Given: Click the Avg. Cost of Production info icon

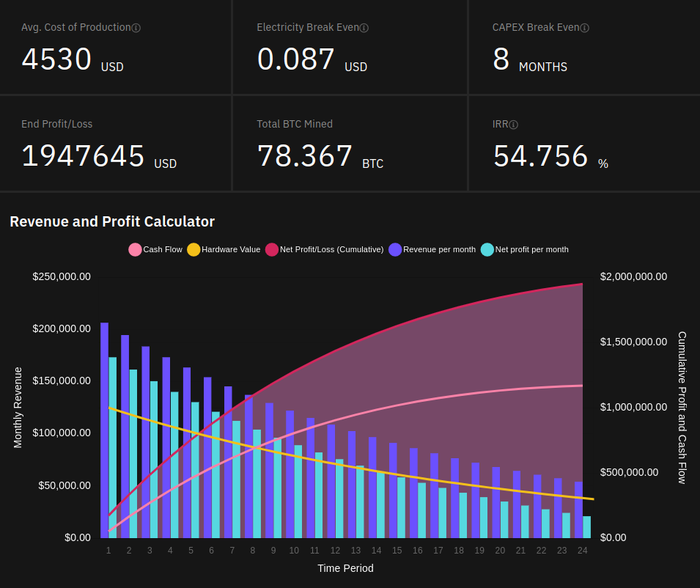Looking at the screenshot, I should click(x=137, y=27).
